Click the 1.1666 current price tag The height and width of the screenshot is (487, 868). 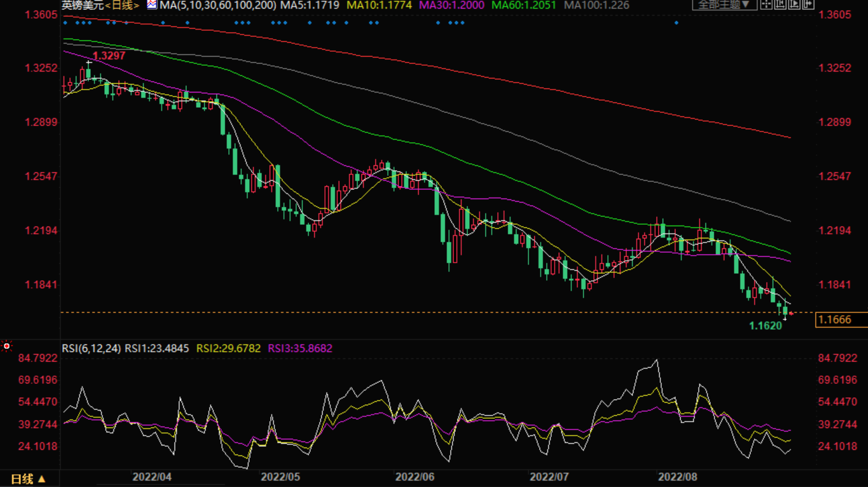coord(835,319)
